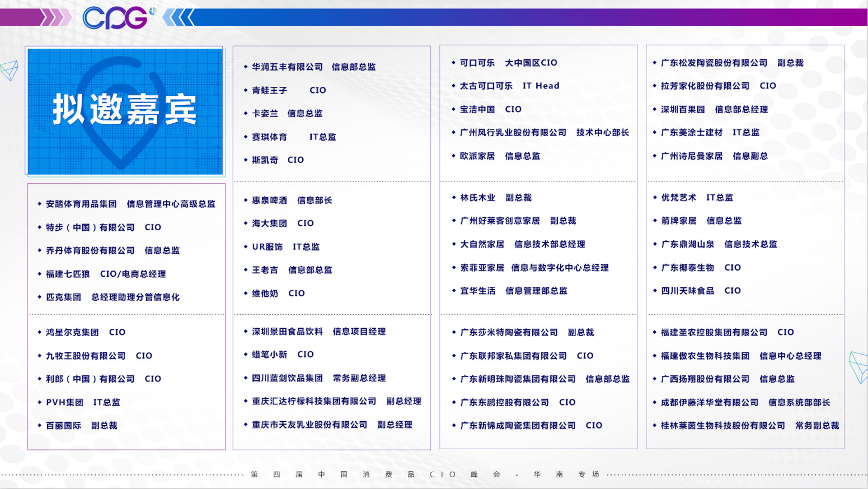The width and height of the screenshot is (868, 489).
Task: Select 赛琪体育 IT总监 entry
Action: [294, 137]
